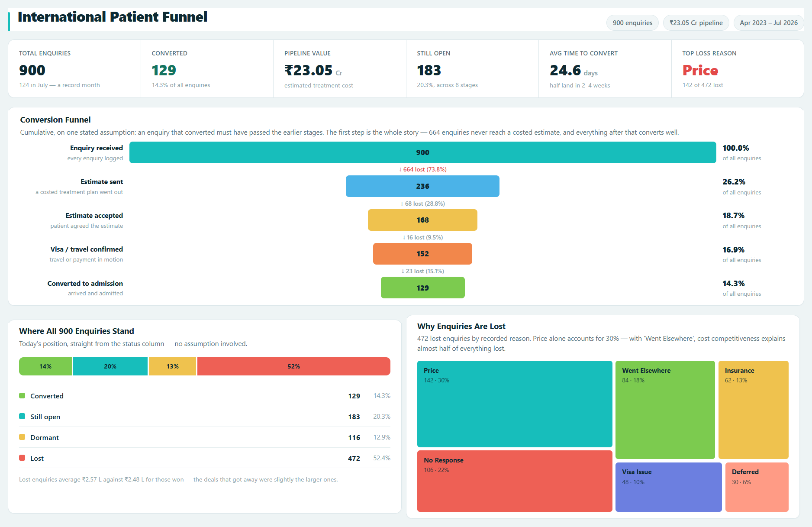Screen dimensions: 812x527
Task: Click the yellow 13% stacked bar segment
Action: (172, 366)
